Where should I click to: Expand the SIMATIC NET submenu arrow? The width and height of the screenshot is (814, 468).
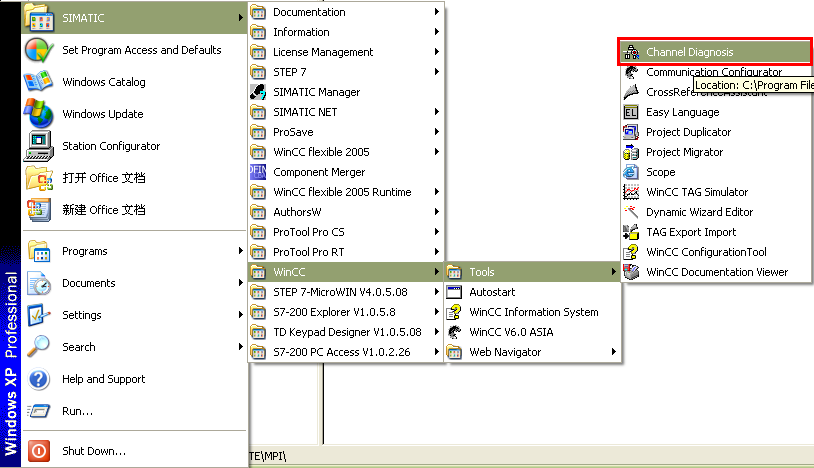click(437, 112)
